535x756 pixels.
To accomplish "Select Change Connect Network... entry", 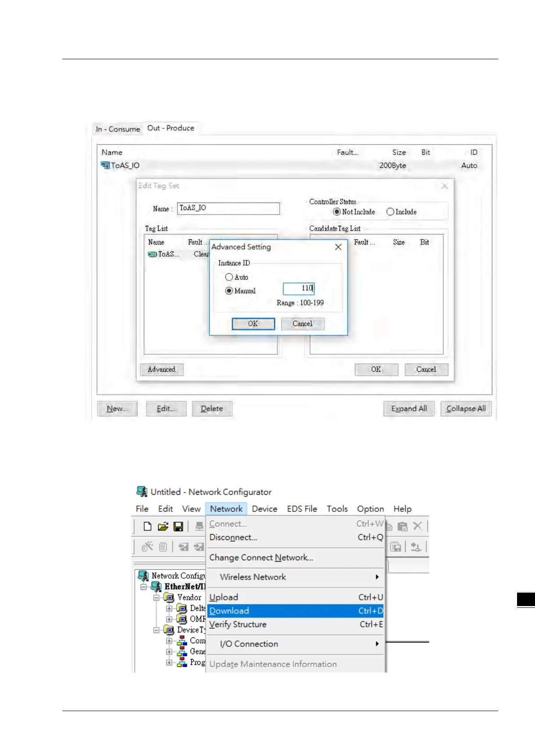I will coord(296,558).
